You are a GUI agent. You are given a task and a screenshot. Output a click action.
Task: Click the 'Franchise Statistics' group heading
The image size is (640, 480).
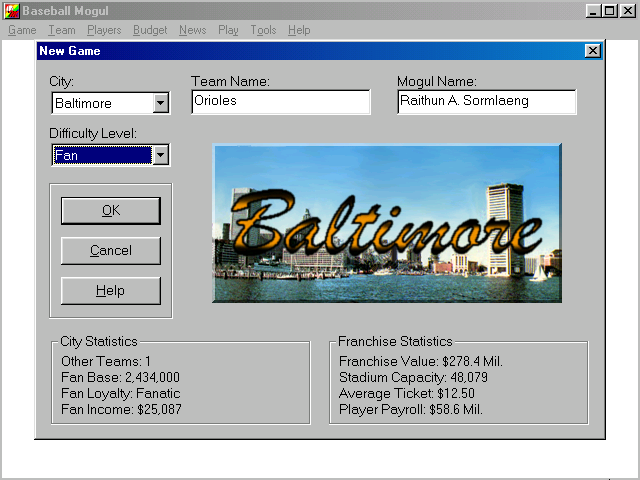pyautogui.click(x=395, y=341)
